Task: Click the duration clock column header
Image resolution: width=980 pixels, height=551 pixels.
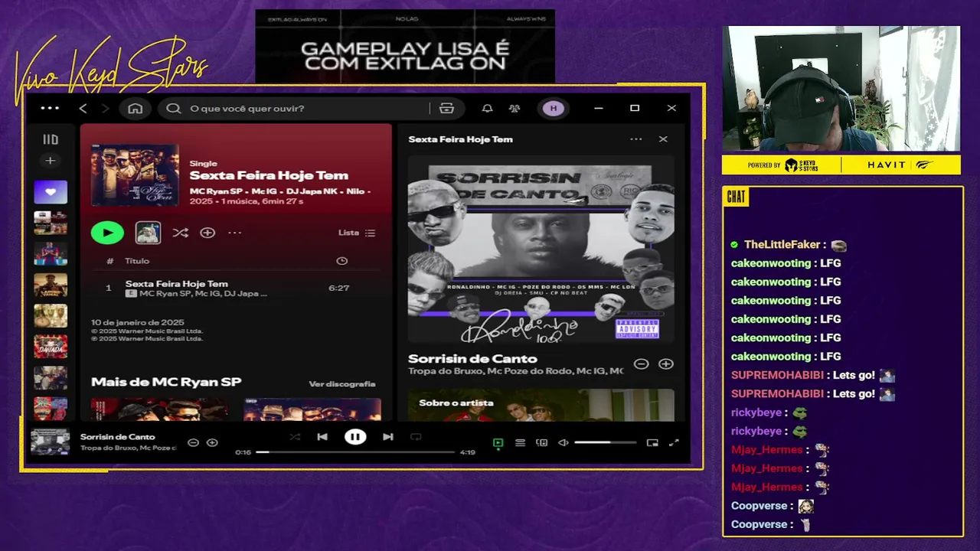Action: point(342,261)
